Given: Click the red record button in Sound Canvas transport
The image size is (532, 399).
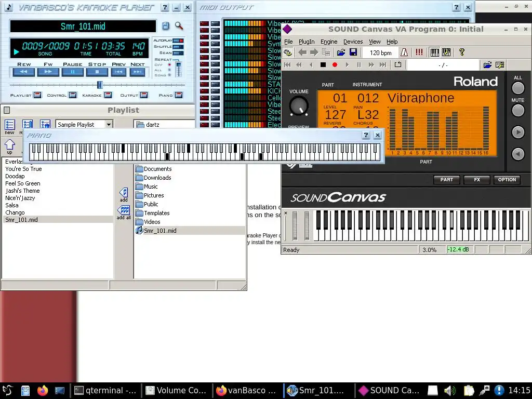Looking at the screenshot, I should coord(335,65).
